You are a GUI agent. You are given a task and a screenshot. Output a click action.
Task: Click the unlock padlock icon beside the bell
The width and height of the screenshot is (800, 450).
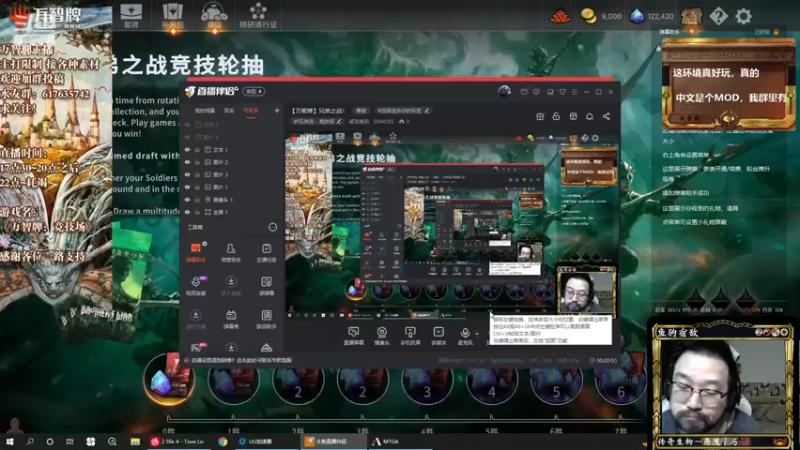pyautogui.click(x=556, y=117)
